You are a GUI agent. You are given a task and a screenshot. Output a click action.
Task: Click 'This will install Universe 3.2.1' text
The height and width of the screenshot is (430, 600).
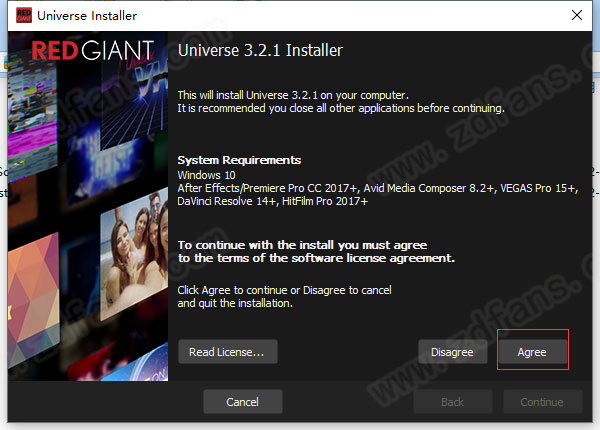click(x=293, y=95)
